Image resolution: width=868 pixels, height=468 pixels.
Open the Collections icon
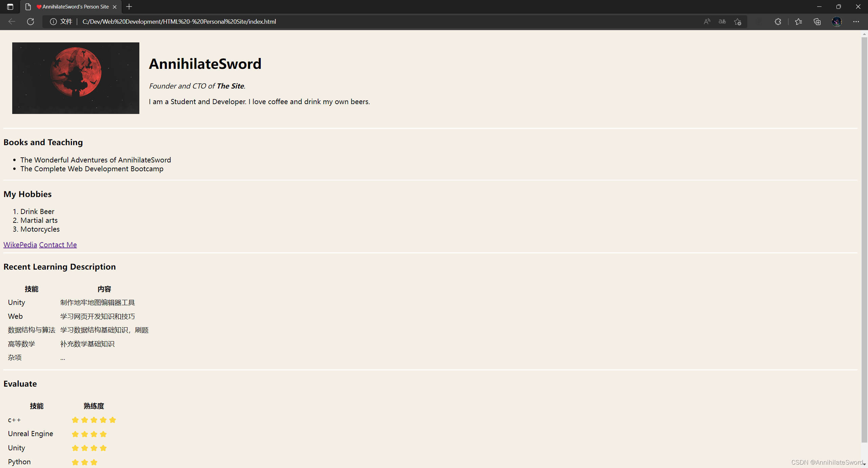pos(817,22)
